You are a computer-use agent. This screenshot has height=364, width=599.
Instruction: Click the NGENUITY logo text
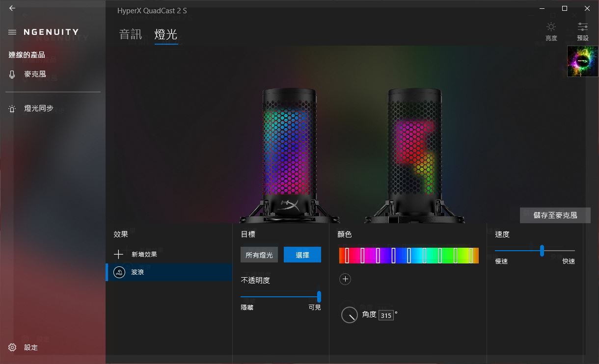coord(51,32)
